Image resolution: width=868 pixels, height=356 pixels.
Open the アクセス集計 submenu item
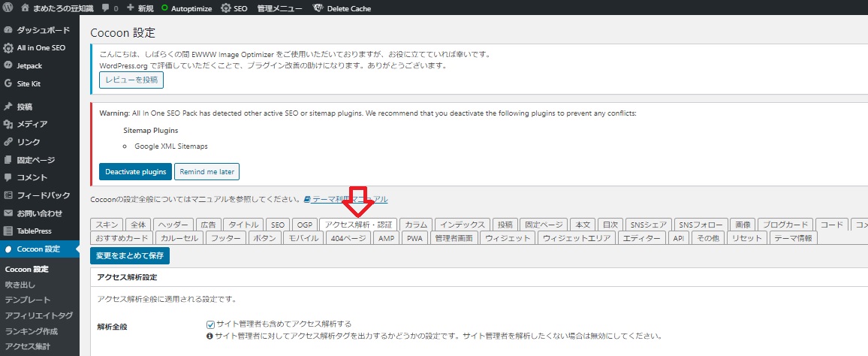coord(28,346)
